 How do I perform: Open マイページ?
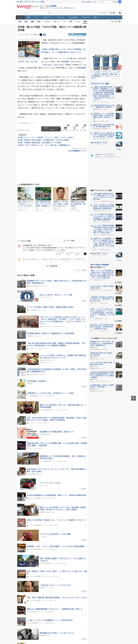pos(103,13)
